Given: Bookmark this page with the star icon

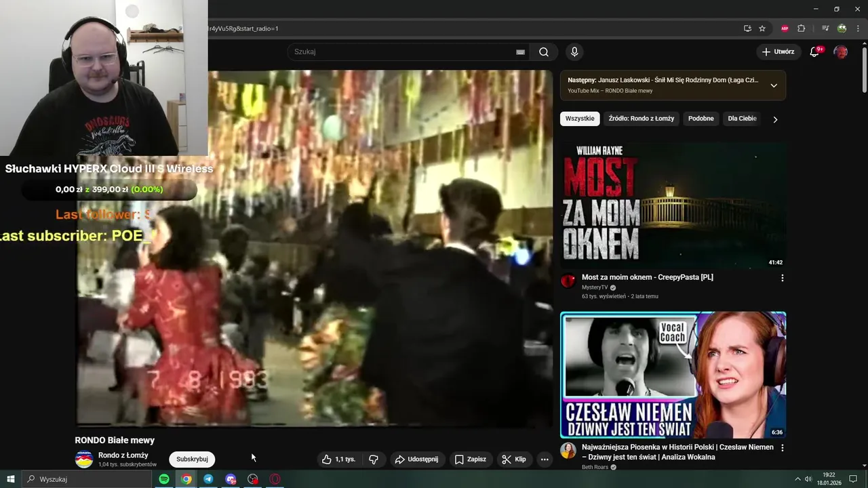Looking at the screenshot, I should [762, 28].
